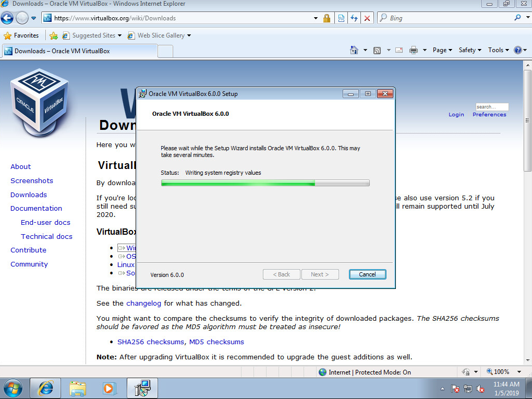Open the Screenshots sidebar link
The height and width of the screenshot is (399, 532).
point(31,180)
